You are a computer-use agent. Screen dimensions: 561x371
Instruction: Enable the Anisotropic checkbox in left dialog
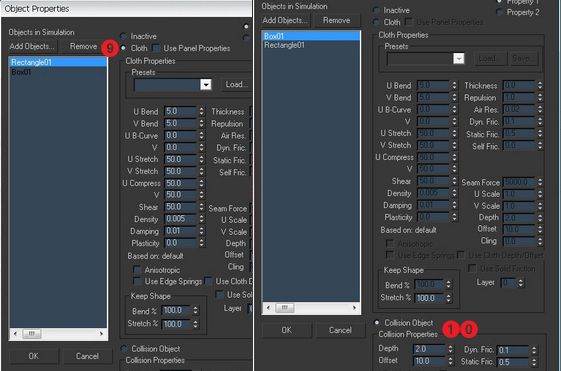pos(137,269)
